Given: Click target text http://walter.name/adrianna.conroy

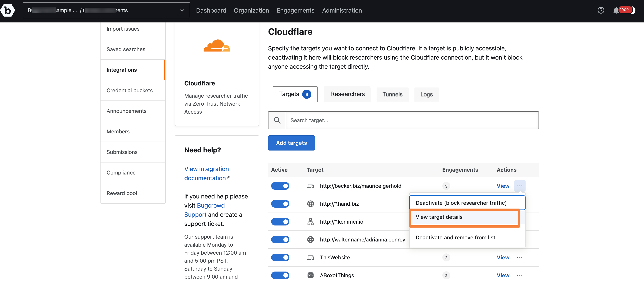Looking at the screenshot, I should click(363, 240).
